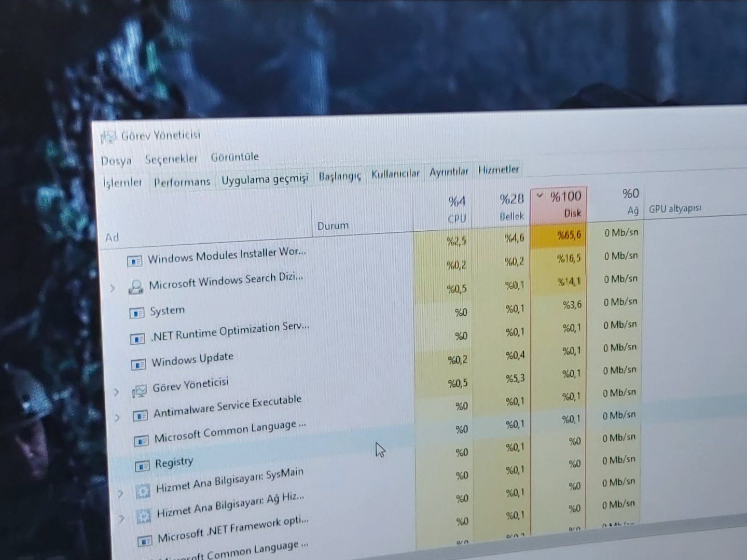This screenshot has width=747, height=560.
Task: Select the Hizmet Ana Bilgisayarı: SysMain name
Action: click(230, 481)
